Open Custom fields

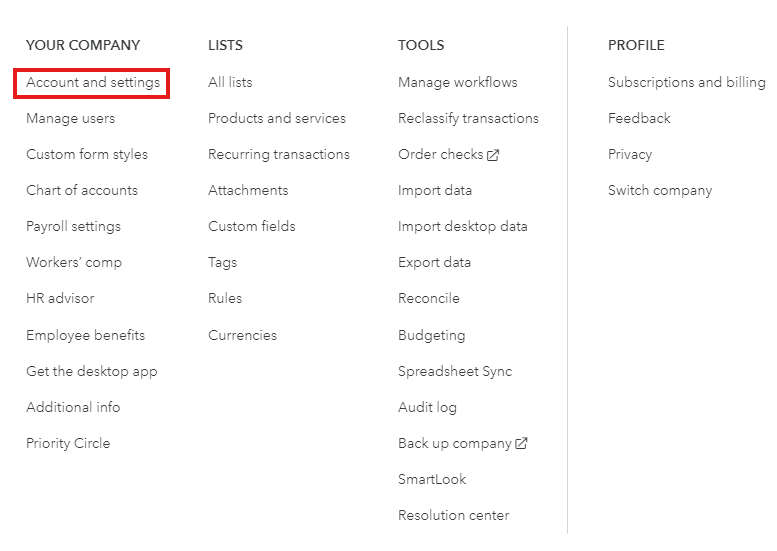[251, 226]
